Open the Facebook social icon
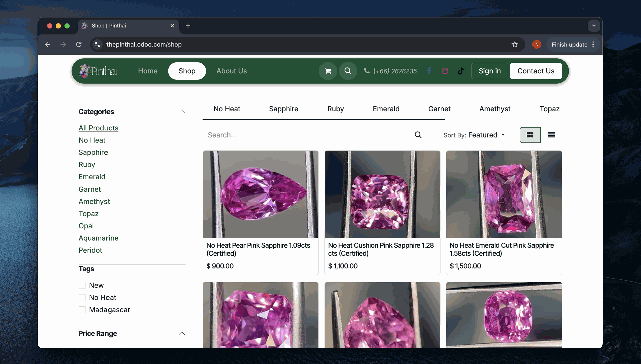Screen dimensions: 641x364 point(429,71)
